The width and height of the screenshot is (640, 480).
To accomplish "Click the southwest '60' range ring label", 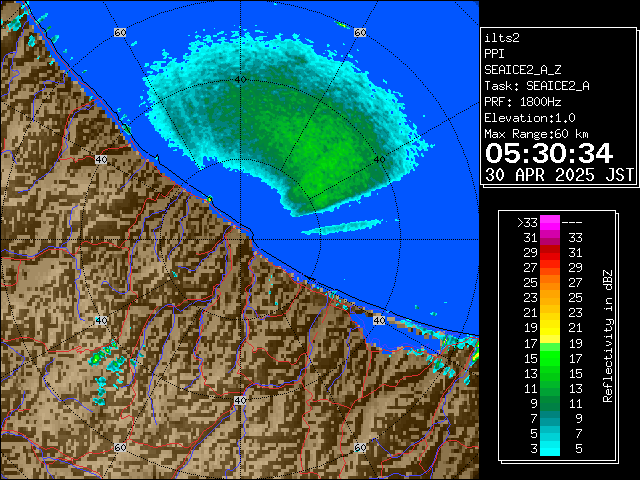I will [x=120, y=447].
